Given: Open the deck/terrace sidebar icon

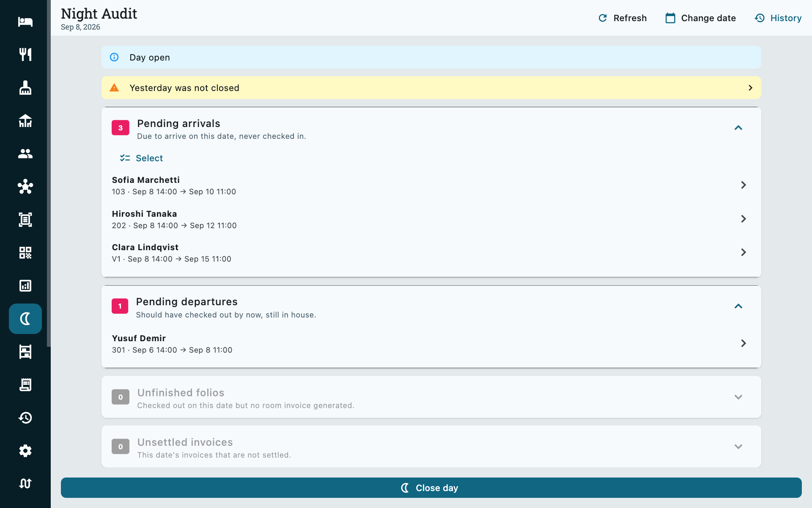Looking at the screenshot, I should 25,121.
